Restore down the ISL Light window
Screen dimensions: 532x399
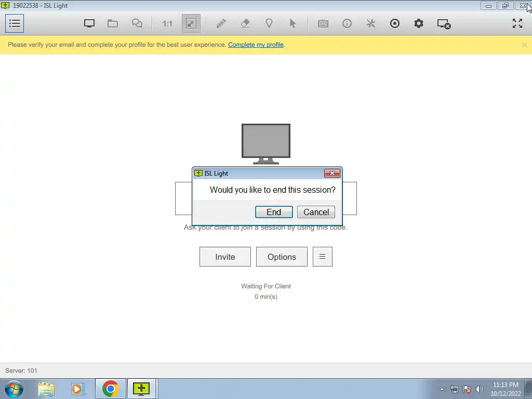click(506, 5)
